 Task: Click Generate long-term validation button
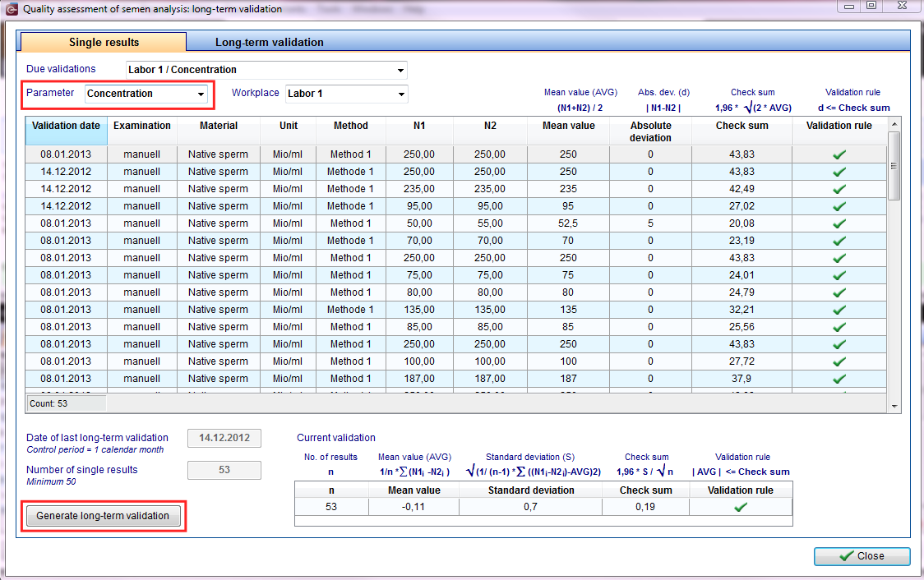(x=103, y=516)
